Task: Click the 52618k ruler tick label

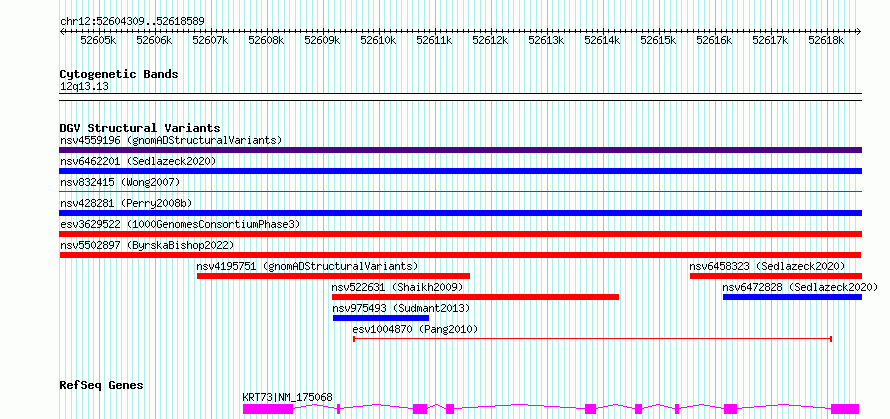Action: pyautogui.click(x=827, y=40)
